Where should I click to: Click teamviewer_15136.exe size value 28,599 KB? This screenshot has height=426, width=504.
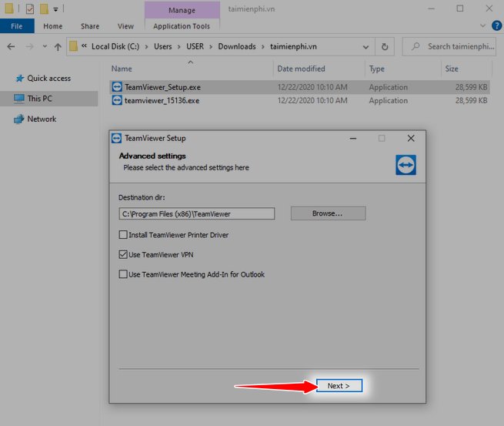tap(471, 101)
